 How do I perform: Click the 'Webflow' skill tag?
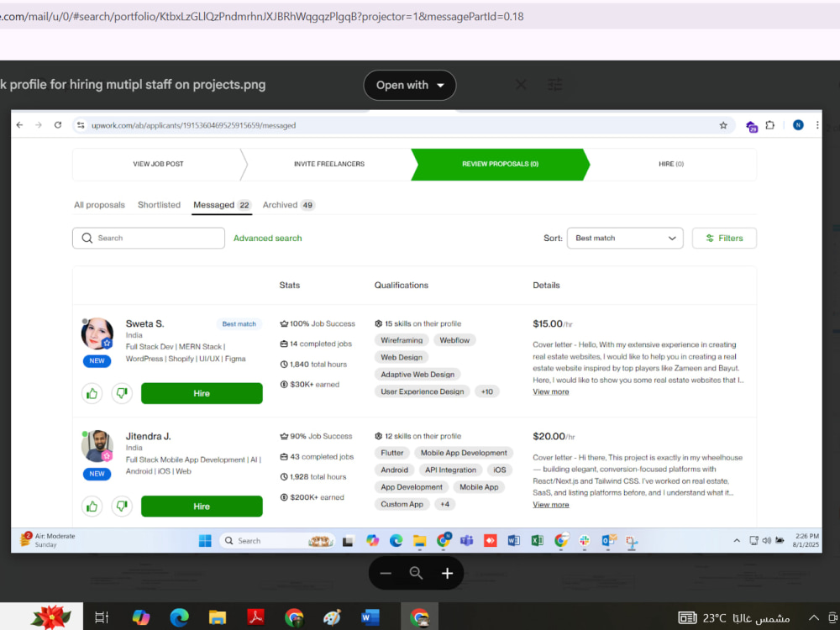(x=454, y=340)
